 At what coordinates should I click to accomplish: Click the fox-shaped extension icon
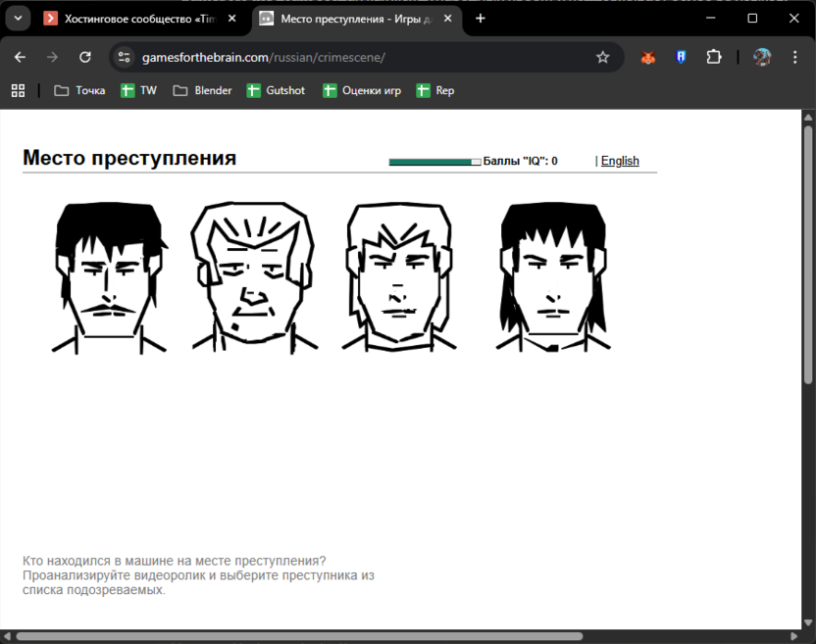pyautogui.click(x=648, y=57)
